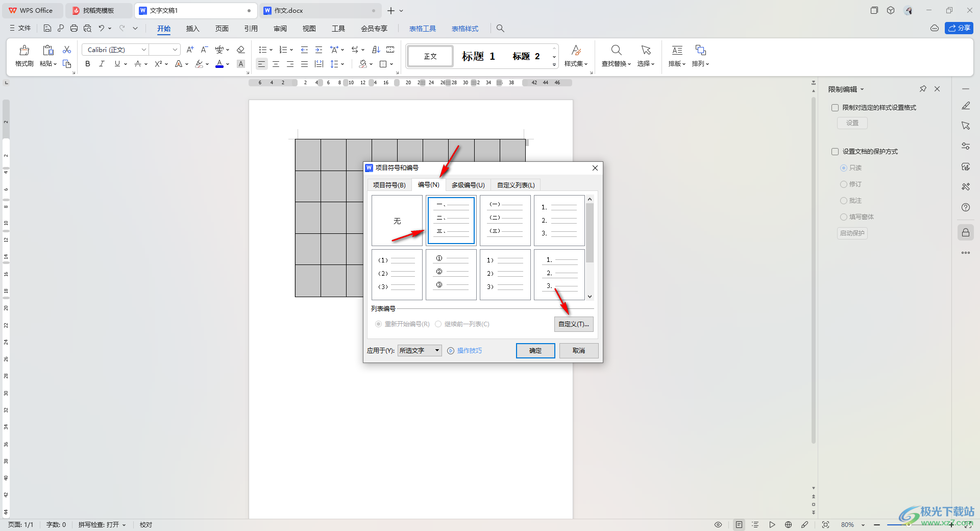Select the (一)(二)(三) numbering style
This screenshot has width=980, height=531.
pyautogui.click(x=505, y=221)
